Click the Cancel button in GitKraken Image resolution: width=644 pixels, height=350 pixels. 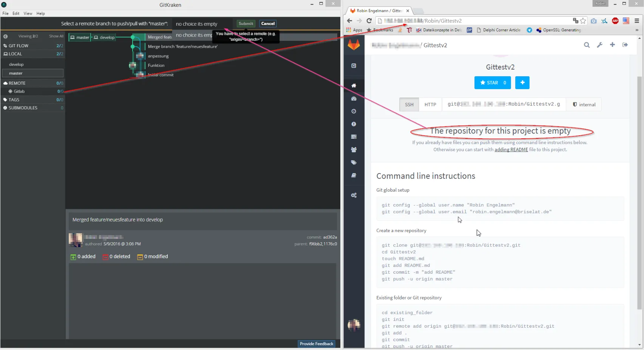point(268,24)
